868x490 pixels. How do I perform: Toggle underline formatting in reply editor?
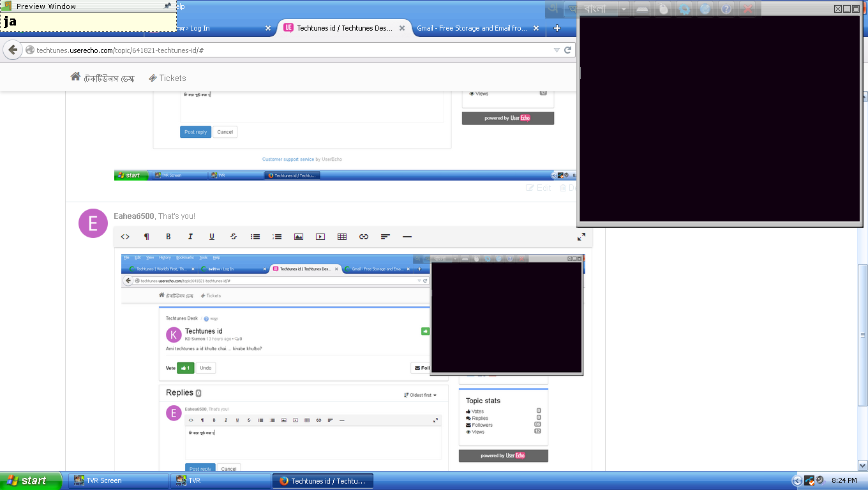pyautogui.click(x=212, y=237)
